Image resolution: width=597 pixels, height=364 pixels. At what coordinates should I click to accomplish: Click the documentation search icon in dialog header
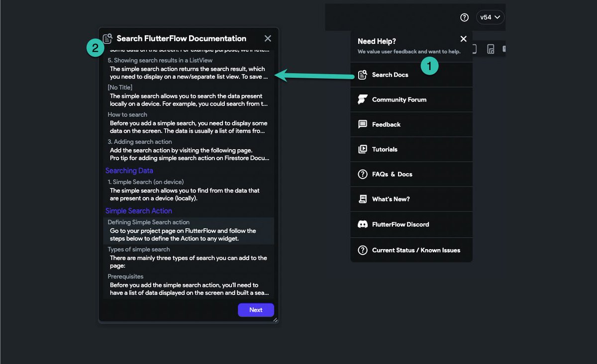pyautogui.click(x=107, y=38)
